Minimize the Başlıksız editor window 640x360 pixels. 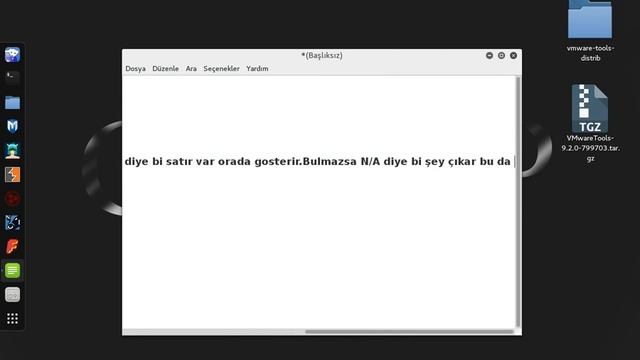pos(489,56)
